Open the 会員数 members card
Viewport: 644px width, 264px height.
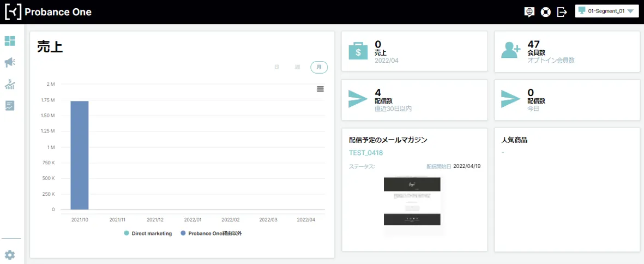point(567,52)
